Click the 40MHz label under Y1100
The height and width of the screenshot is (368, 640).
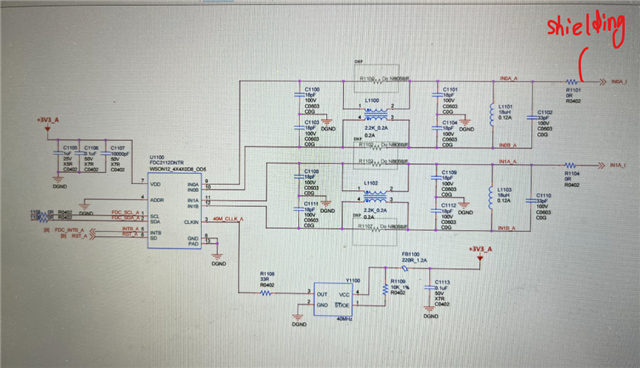[x=344, y=319]
